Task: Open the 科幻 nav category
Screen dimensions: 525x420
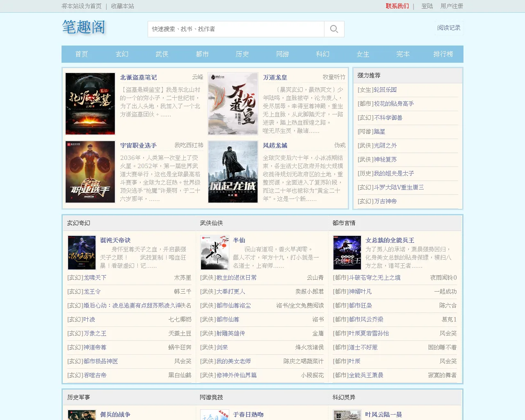Action: [x=323, y=54]
